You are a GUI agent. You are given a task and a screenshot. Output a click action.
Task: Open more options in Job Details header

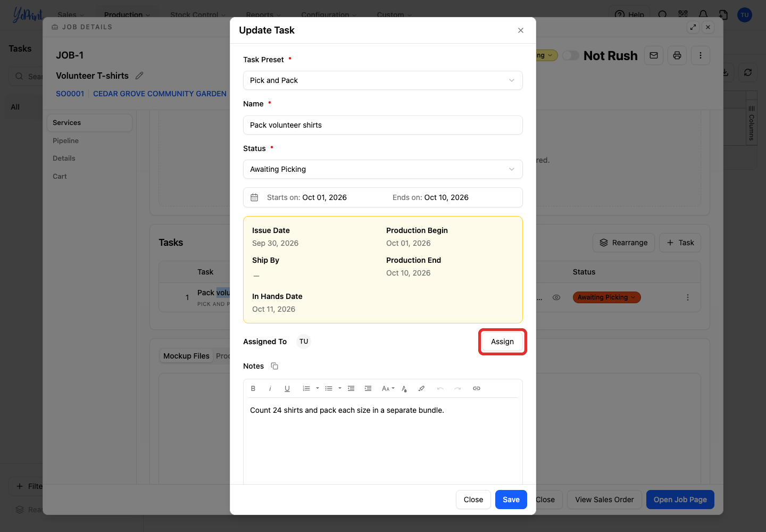click(701, 55)
